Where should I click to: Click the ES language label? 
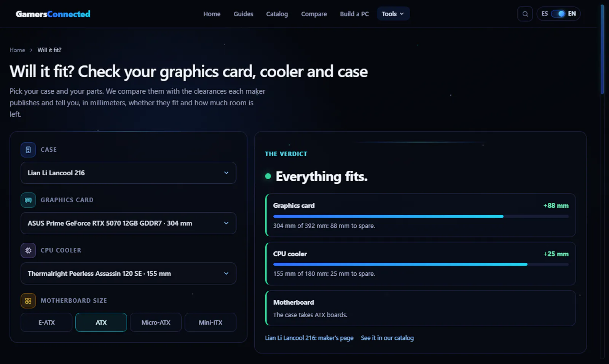tap(545, 14)
